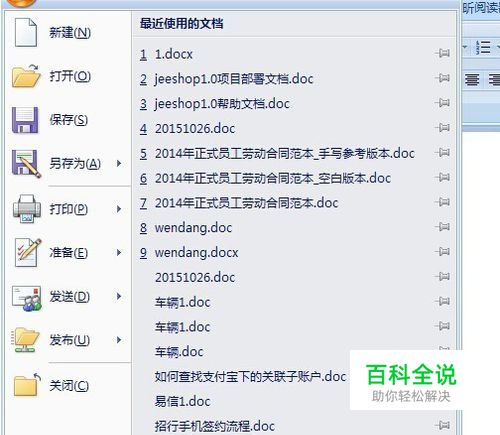This screenshot has width=500, height=435.
Task: Open entry 7, 2014年正式员工劳动合同范本.doc
Action: (x=247, y=203)
